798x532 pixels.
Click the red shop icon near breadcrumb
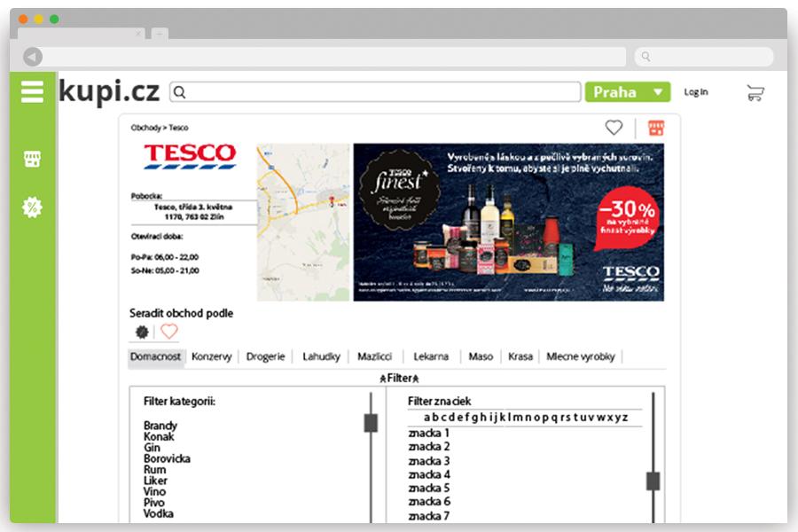click(656, 128)
